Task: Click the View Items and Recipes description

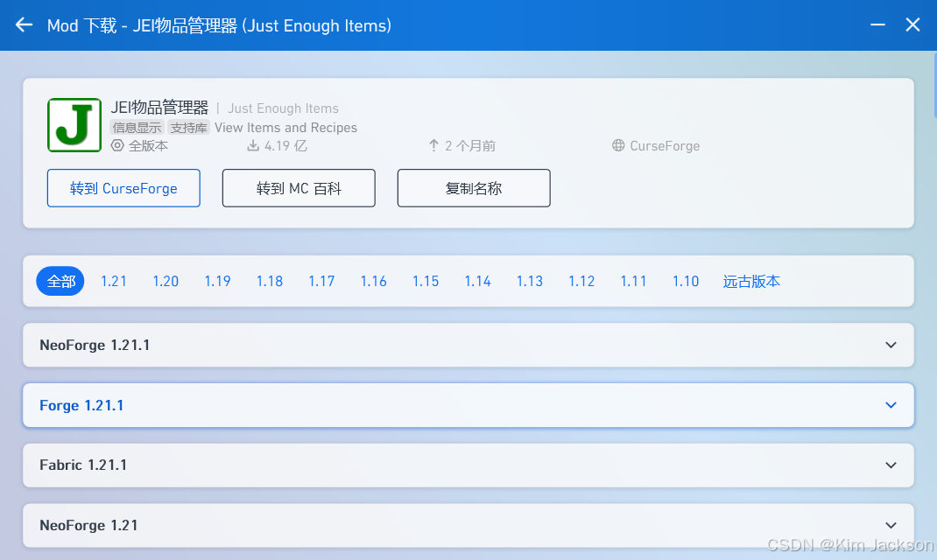Action: pos(285,127)
